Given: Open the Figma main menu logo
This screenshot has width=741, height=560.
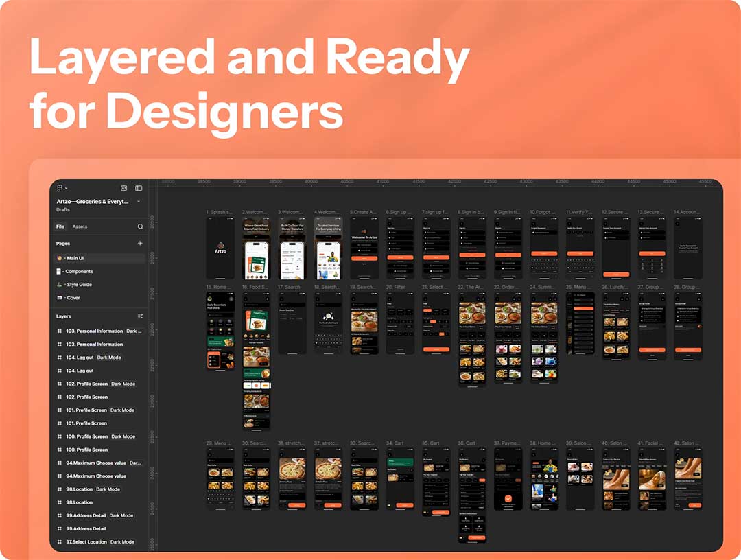Looking at the screenshot, I should click(x=60, y=188).
